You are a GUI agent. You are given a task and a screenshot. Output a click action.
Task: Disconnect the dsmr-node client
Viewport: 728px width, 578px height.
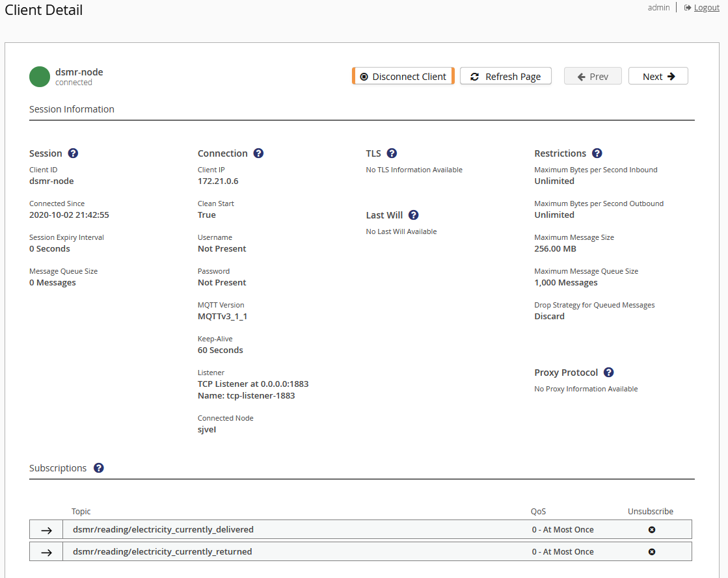[403, 76]
